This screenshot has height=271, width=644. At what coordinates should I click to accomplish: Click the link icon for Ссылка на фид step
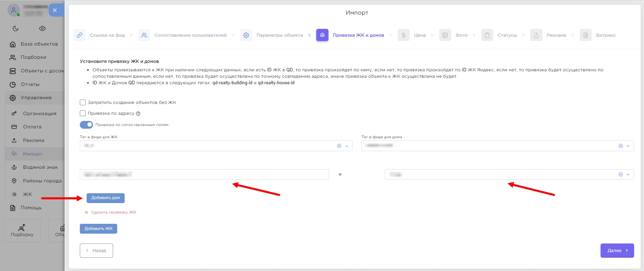pyautogui.click(x=79, y=35)
